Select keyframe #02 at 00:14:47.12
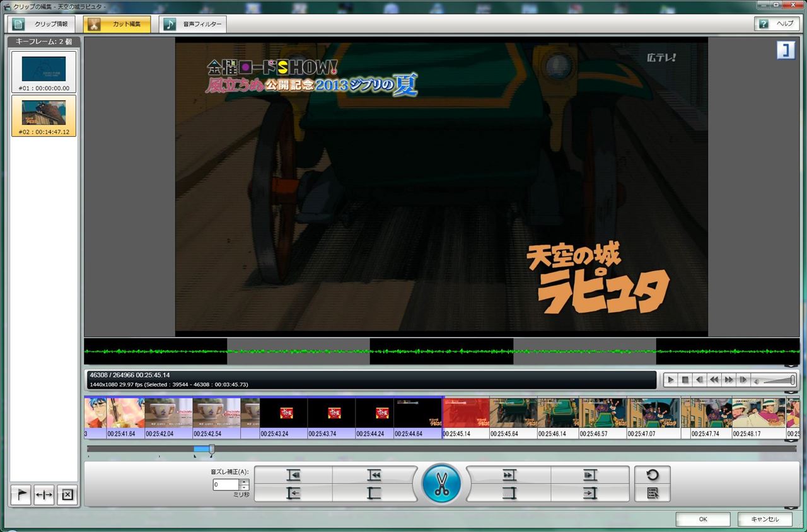The image size is (807, 532). (44, 116)
